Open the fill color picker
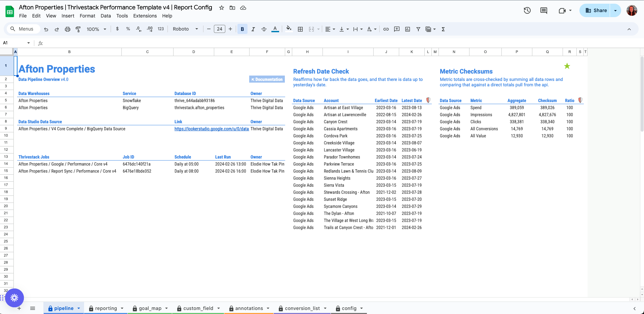Viewport: 644px width, 314px height. (x=289, y=29)
